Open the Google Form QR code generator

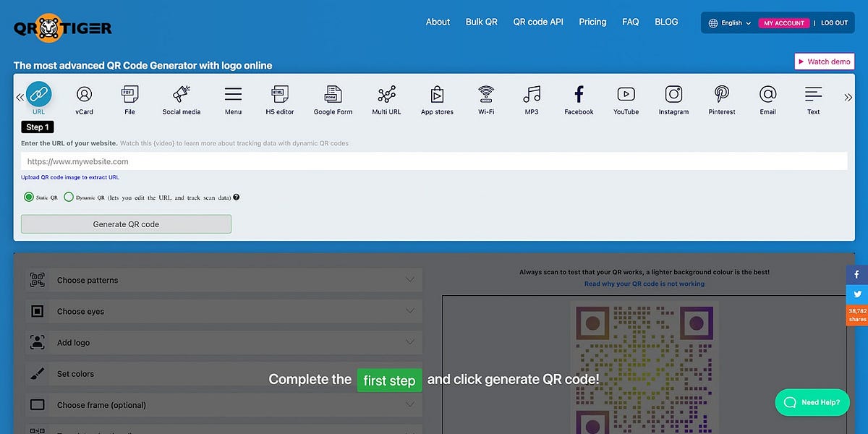coord(332,100)
